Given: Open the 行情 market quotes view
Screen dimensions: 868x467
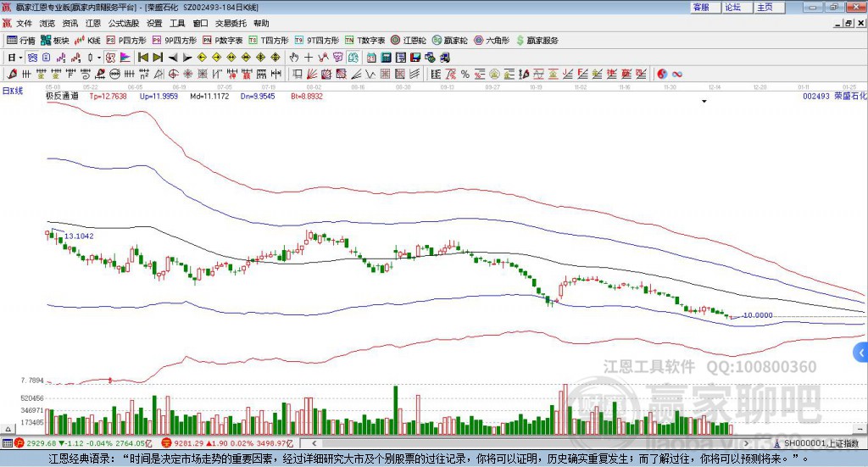Looking at the screenshot, I should point(21,40).
